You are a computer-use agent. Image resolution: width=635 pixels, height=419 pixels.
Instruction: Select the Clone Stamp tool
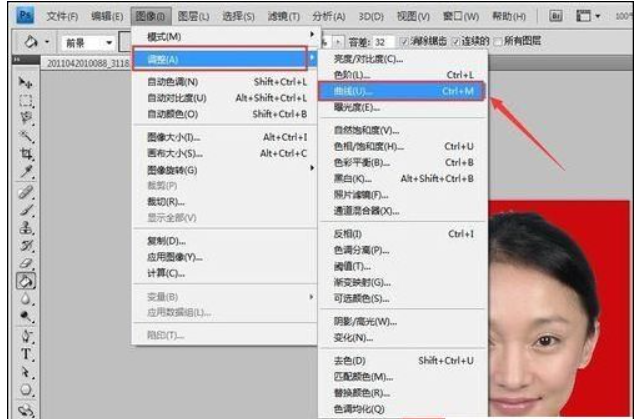tap(26, 228)
